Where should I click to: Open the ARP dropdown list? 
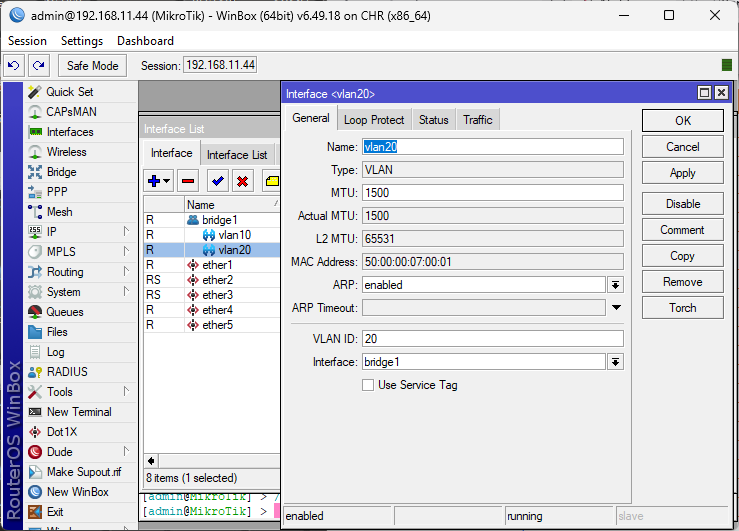[x=615, y=285]
